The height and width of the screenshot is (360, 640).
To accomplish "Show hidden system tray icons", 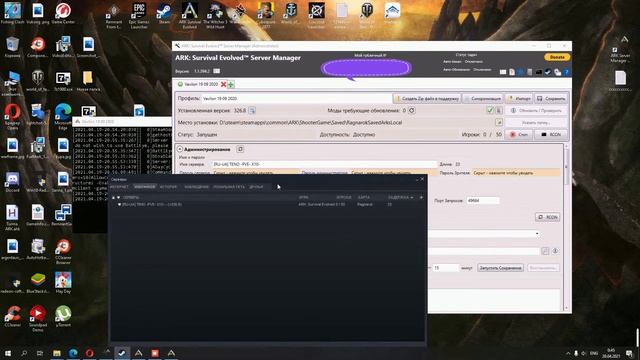I will click(x=568, y=353).
